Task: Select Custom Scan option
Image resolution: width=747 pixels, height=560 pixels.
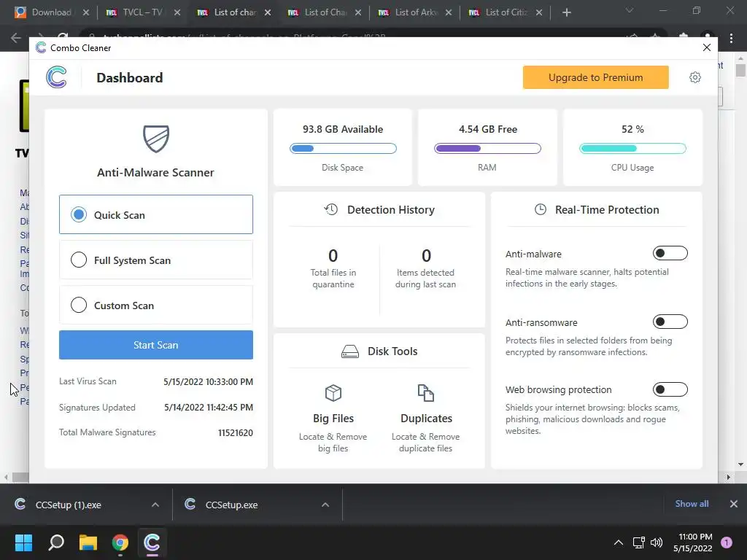Action: [x=156, y=306]
